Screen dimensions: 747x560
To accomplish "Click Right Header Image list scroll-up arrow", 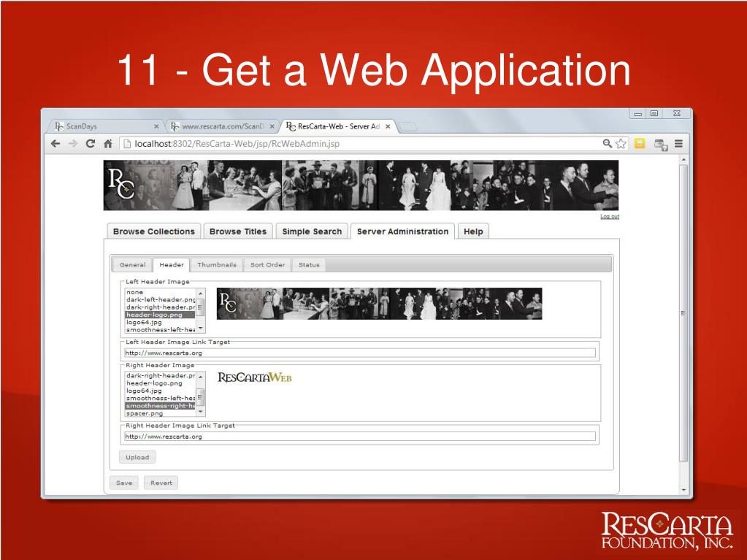I will pos(201,377).
